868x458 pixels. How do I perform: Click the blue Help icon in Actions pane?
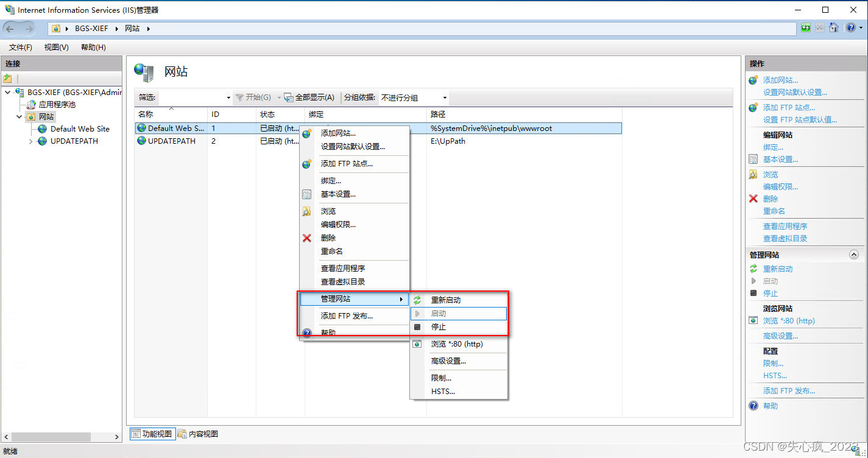(x=753, y=406)
